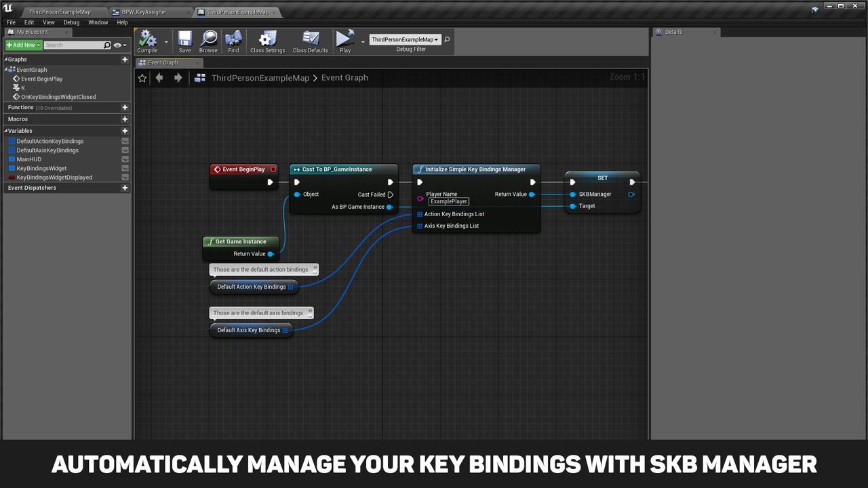Open Class Defaults from the toolbar

pos(311,41)
